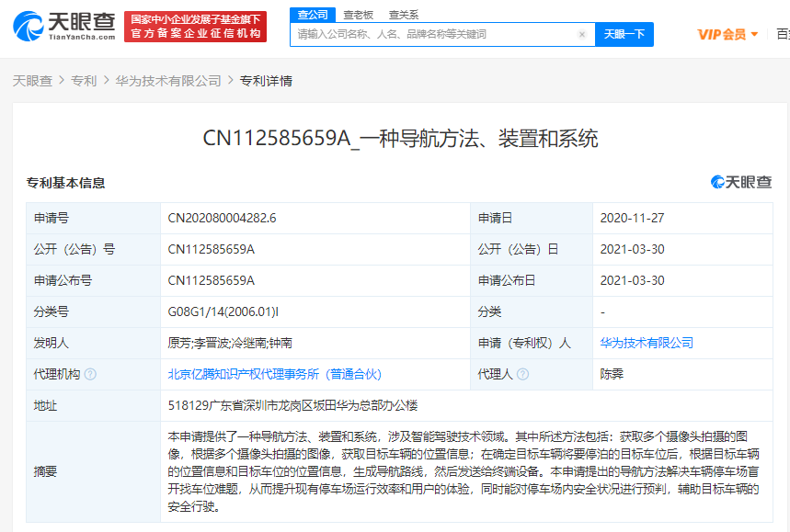
Task: Switch to the 查老板 search tab
Action: [x=359, y=15]
